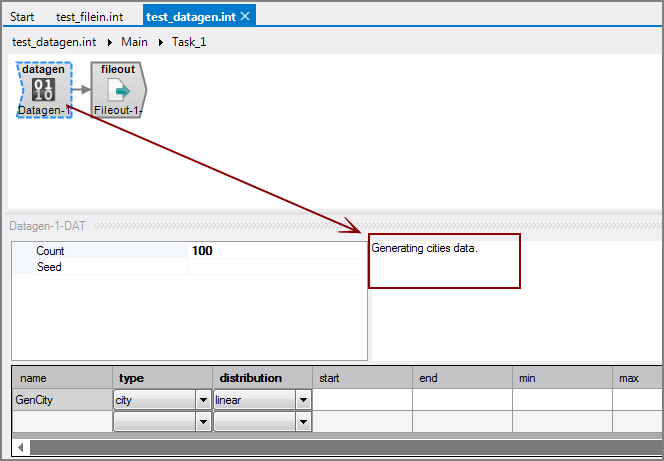664x461 pixels.
Task: Click the GenCity start cell
Action: click(x=362, y=400)
